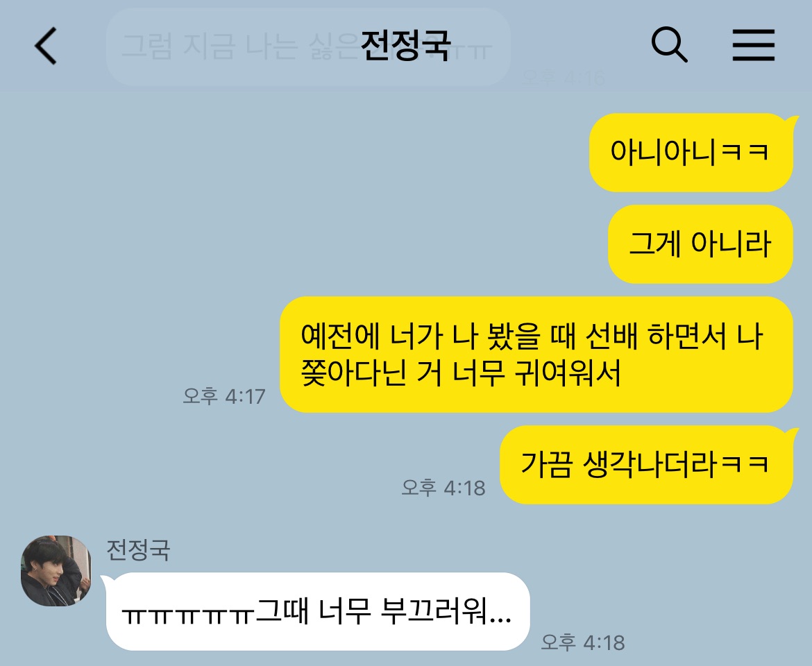Click the faded 오후 4:16 timestamp
This screenshot has height=666, width=812.
[x=564, y=78]
